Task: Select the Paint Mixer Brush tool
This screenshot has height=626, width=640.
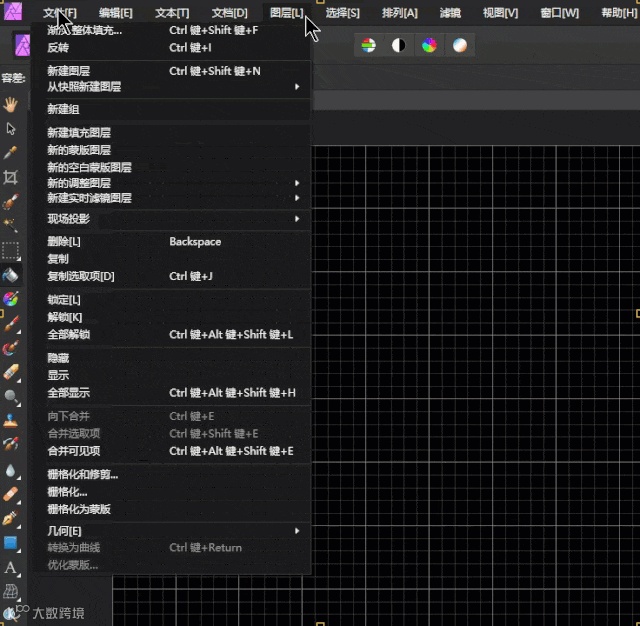Action: tap(10, 348)
